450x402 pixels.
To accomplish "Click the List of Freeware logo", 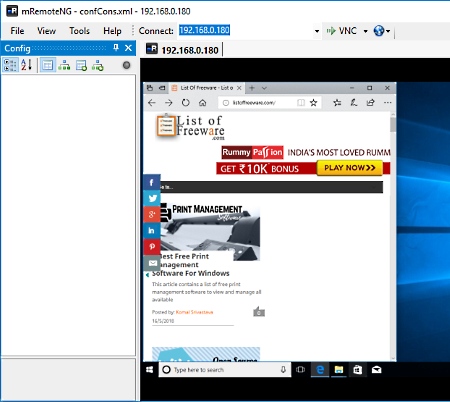I will [x=190, y=127].
